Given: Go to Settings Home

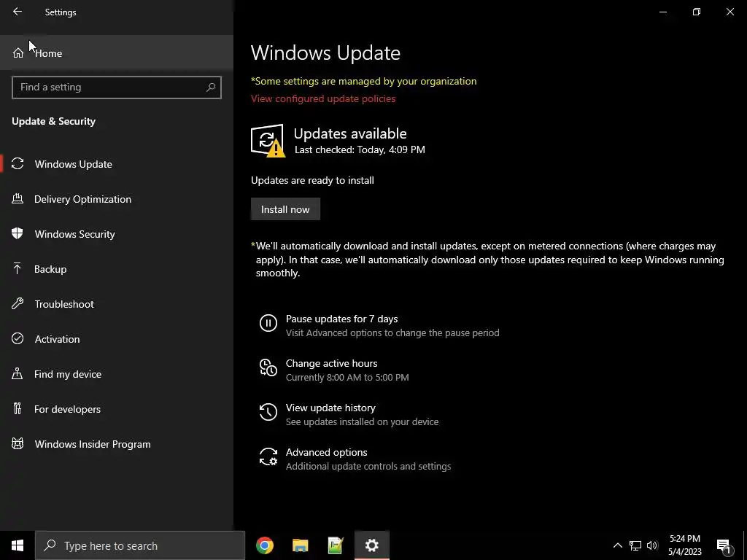Looking at the screenshot, I should (x=116, y=52).
